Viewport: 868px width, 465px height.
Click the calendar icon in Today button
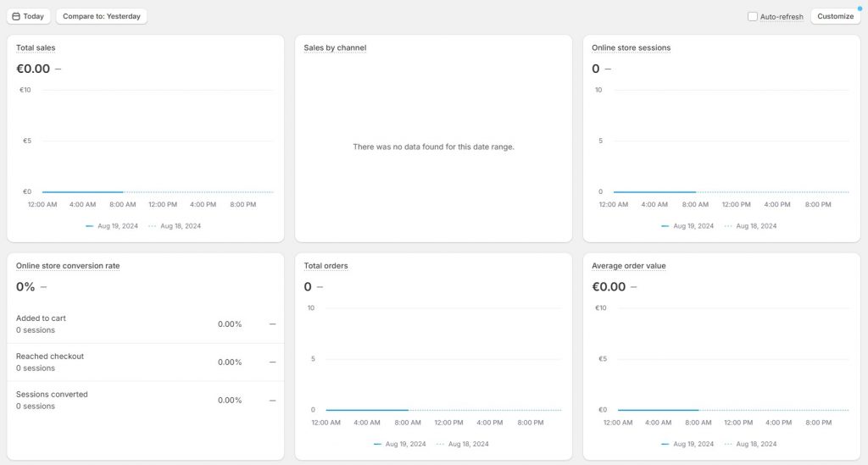16,17
